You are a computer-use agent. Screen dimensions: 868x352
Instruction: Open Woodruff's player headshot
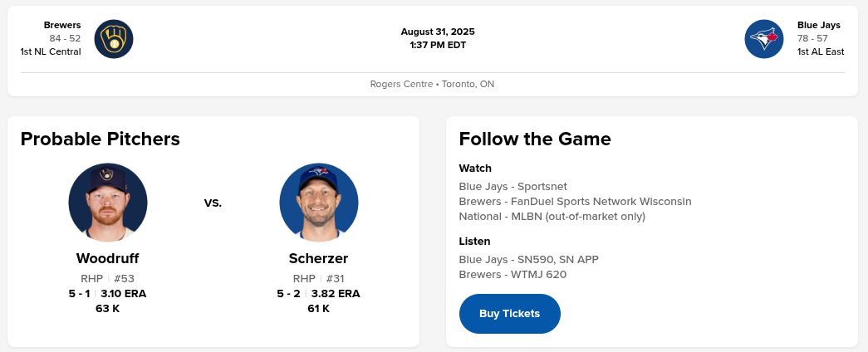coord(108,203)
